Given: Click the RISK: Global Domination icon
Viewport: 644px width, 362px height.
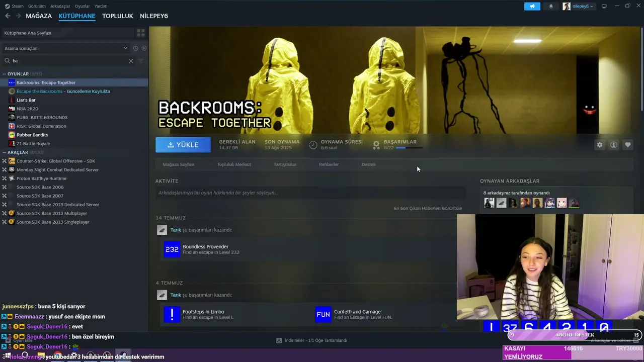Looking at the screenshot, I should pos(12,126).
